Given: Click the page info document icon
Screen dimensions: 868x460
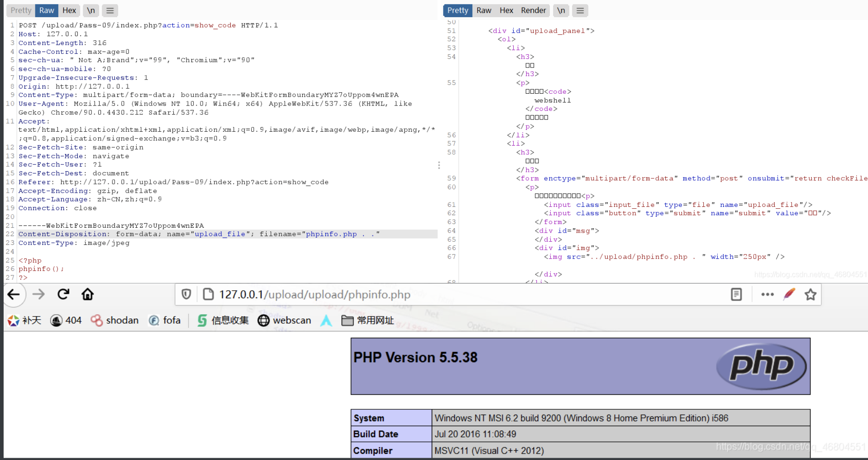Looking at the screenshot, I should (208, 295).
